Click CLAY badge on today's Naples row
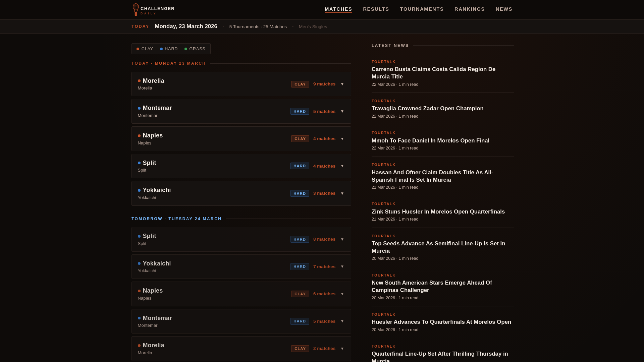Viewport: 644px width, 362px height. (300, 139)
